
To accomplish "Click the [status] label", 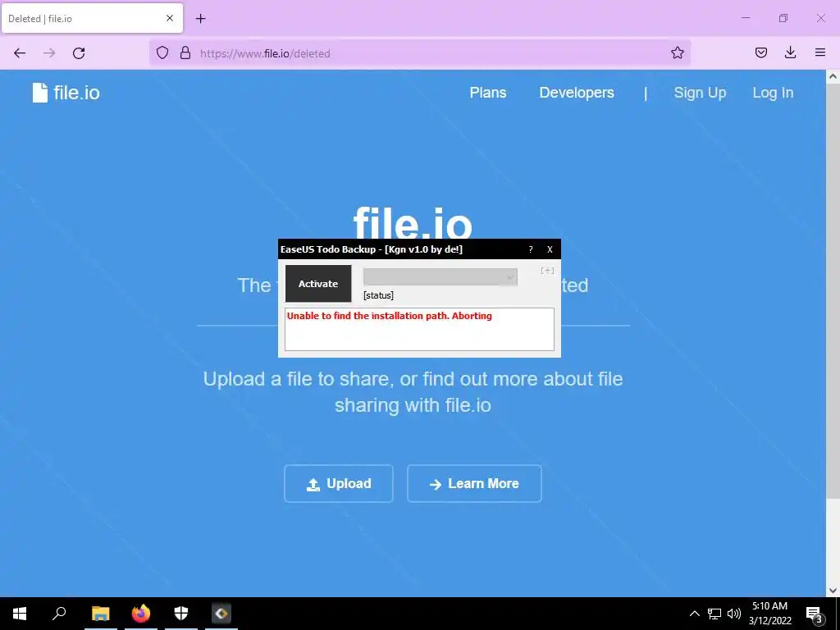I will point(378,295).
